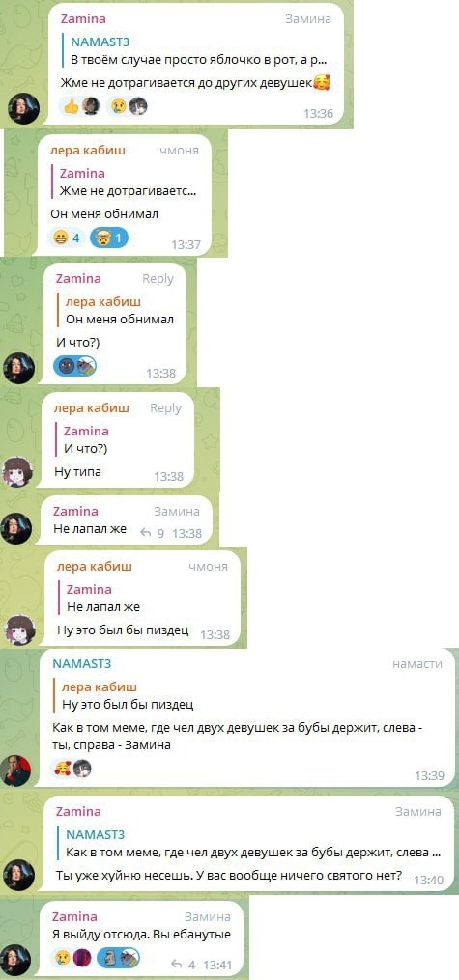Screen dimensions: 459x980
Task: Jump to quoted 'Не лапал же' message
Action: click(x=145, y=598)
